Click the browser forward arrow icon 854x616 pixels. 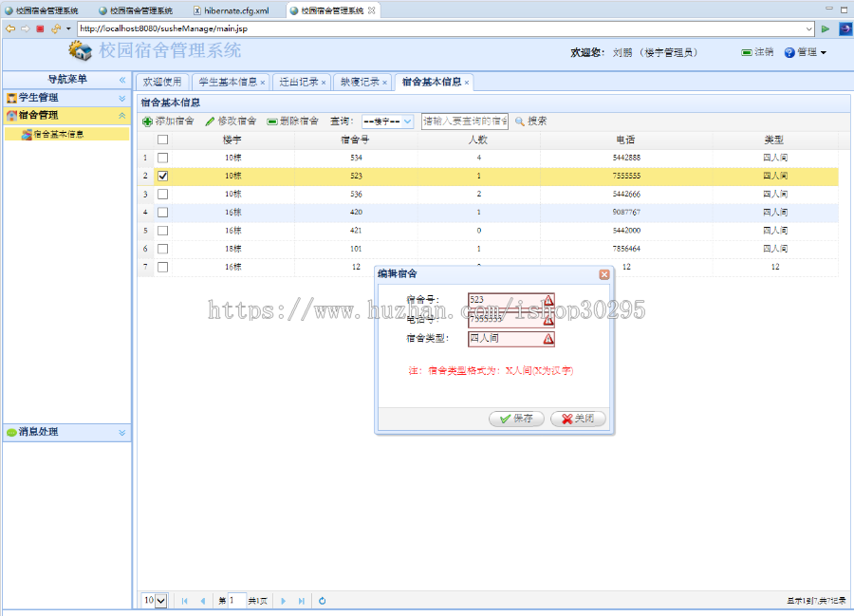click(25, 28)
